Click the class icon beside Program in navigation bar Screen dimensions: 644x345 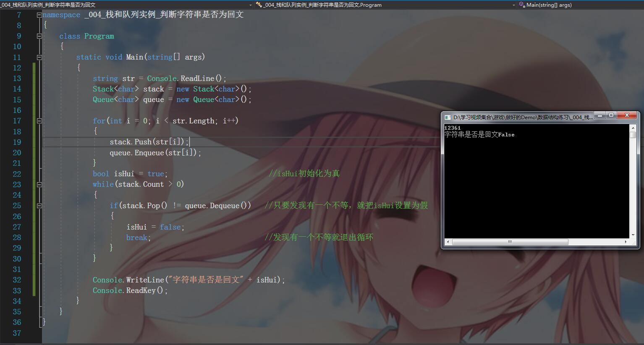(259, 5)
